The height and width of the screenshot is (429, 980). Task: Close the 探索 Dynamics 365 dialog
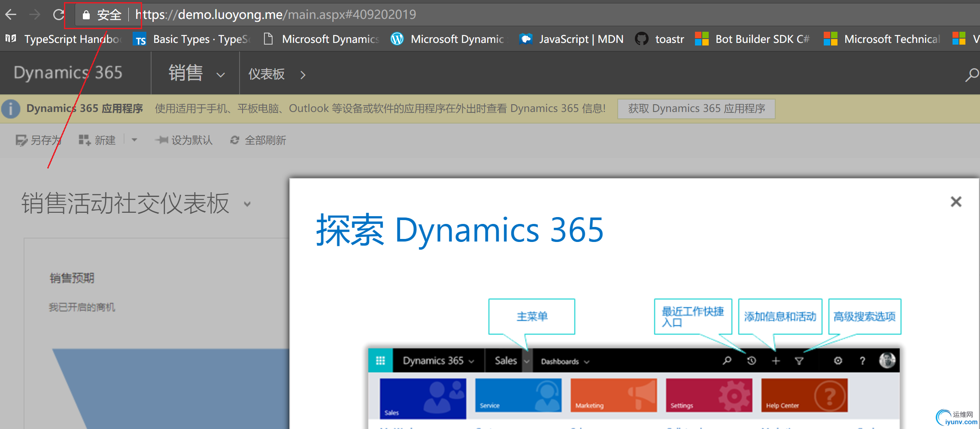tap(956, 202)
